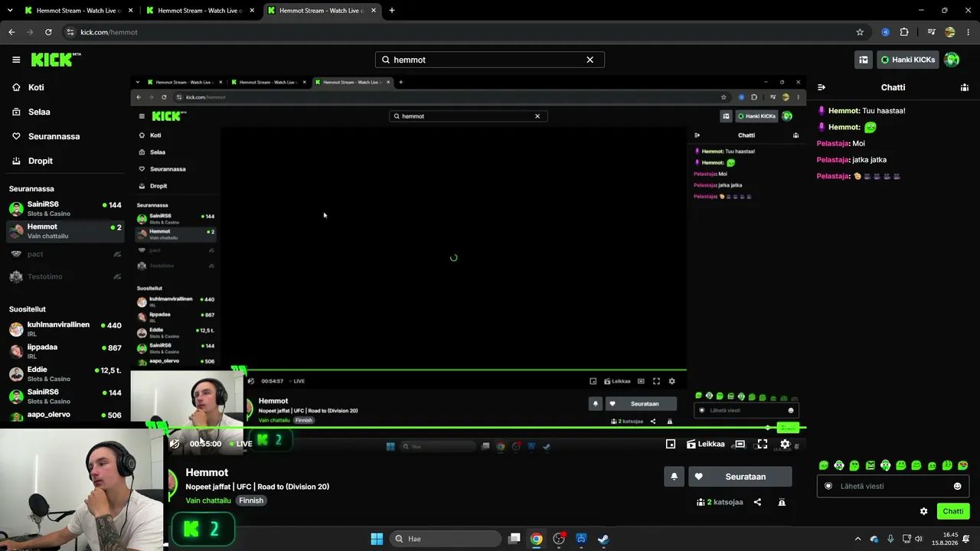Click the Finnish language tag
The image size is (980, 551).
[251, 500]
